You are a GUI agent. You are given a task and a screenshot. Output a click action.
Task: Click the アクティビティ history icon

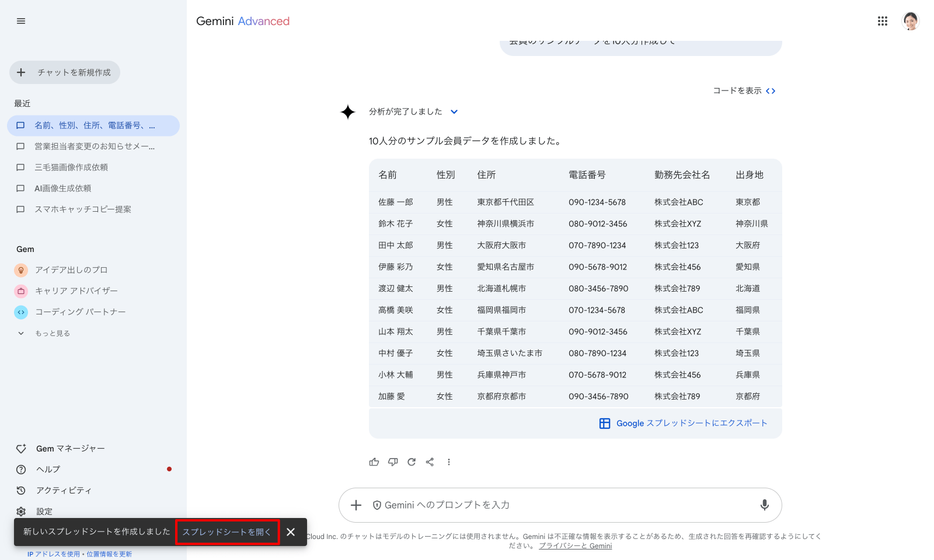[x=21, y=491]
